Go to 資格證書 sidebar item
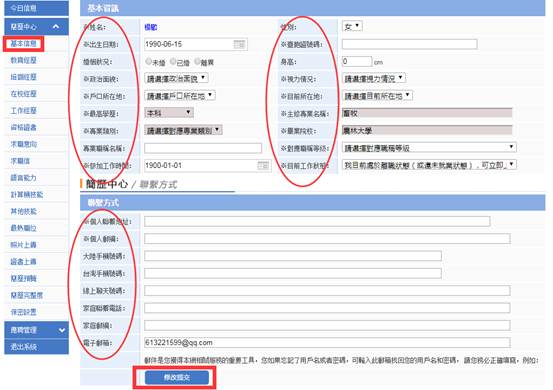 pyautogui.click(x=24, y=127)
